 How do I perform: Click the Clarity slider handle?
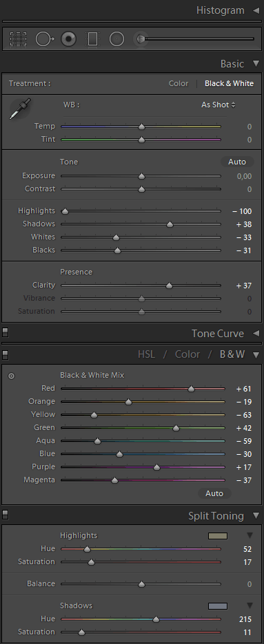[169, 286]
